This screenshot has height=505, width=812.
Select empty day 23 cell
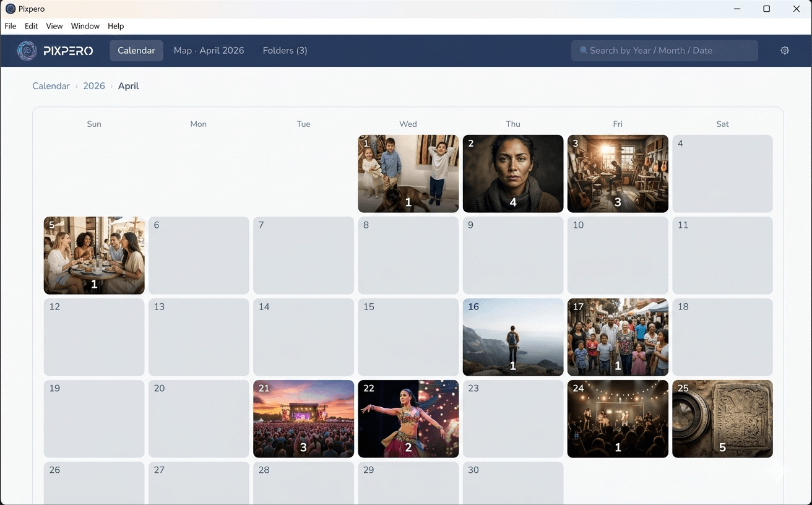point(513,419)
